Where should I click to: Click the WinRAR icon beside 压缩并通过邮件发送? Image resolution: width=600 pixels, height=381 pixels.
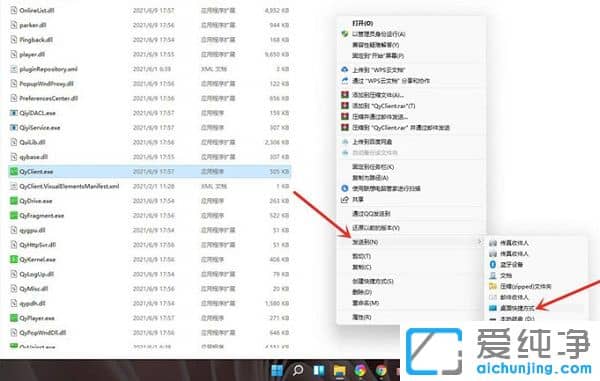coord(345,117)
